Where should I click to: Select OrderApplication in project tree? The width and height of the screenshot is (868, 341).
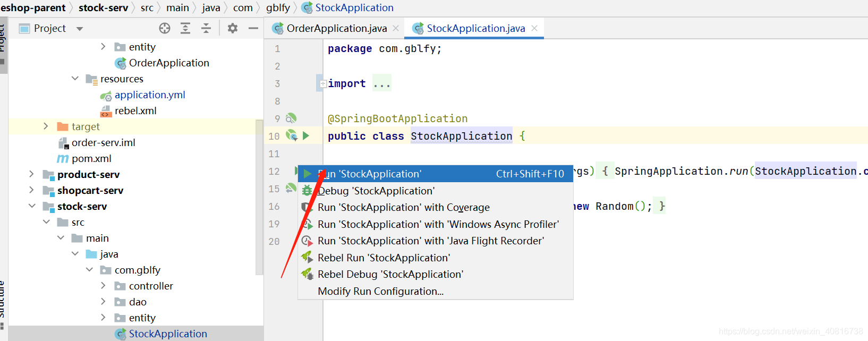(169, 63)
